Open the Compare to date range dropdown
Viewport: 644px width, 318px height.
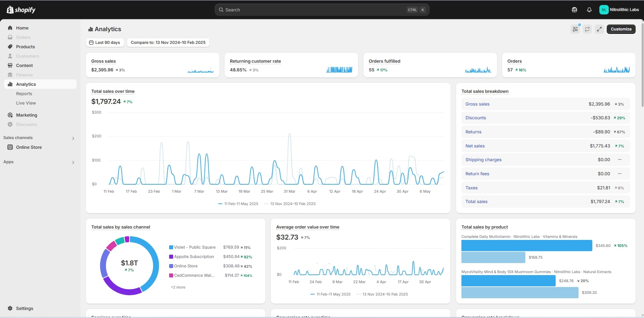[x=168, y=43]
